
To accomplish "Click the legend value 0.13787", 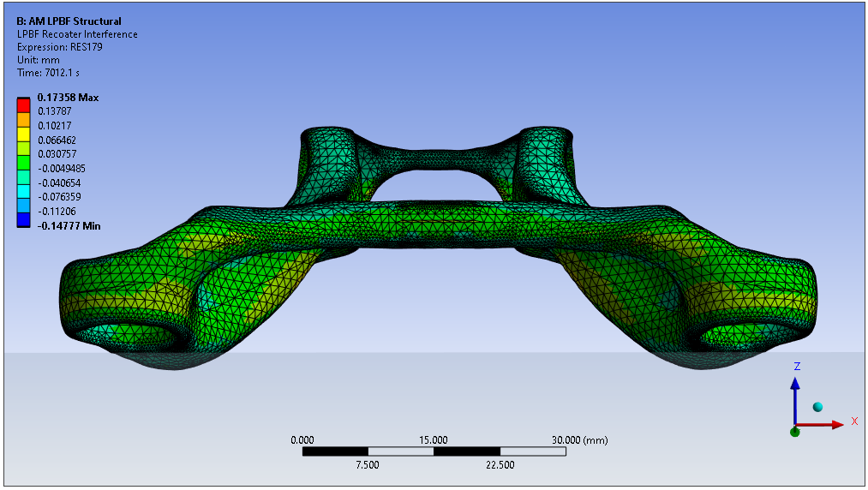I will pyautogui.click(x=54, y=111).
